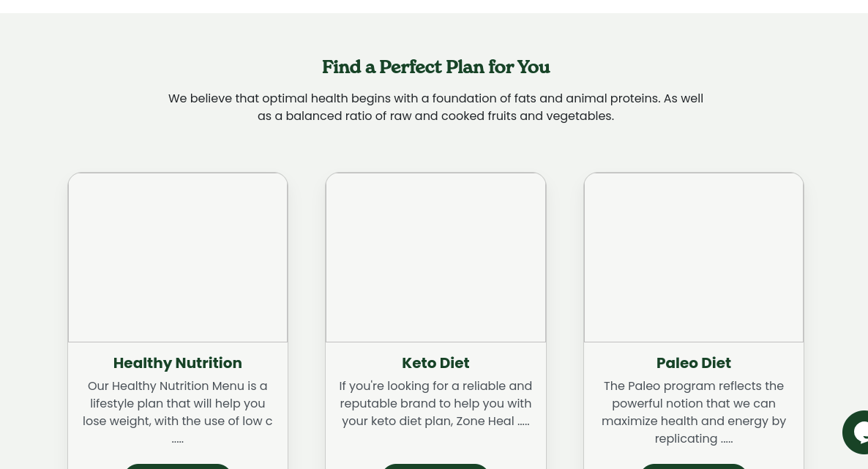The width and height of the screenshot is (868, 469).
Task: Open the chat bubble widget
Action: coord(858,432)
